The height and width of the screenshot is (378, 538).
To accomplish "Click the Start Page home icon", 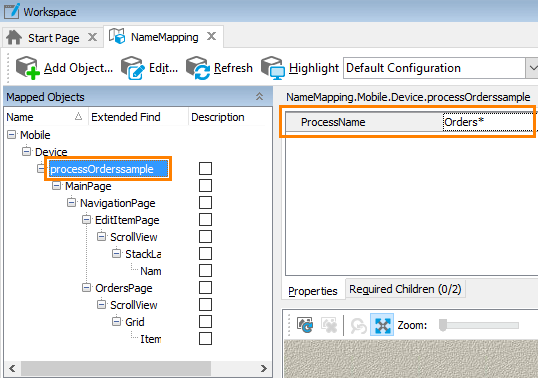I will tap(14, 37).
